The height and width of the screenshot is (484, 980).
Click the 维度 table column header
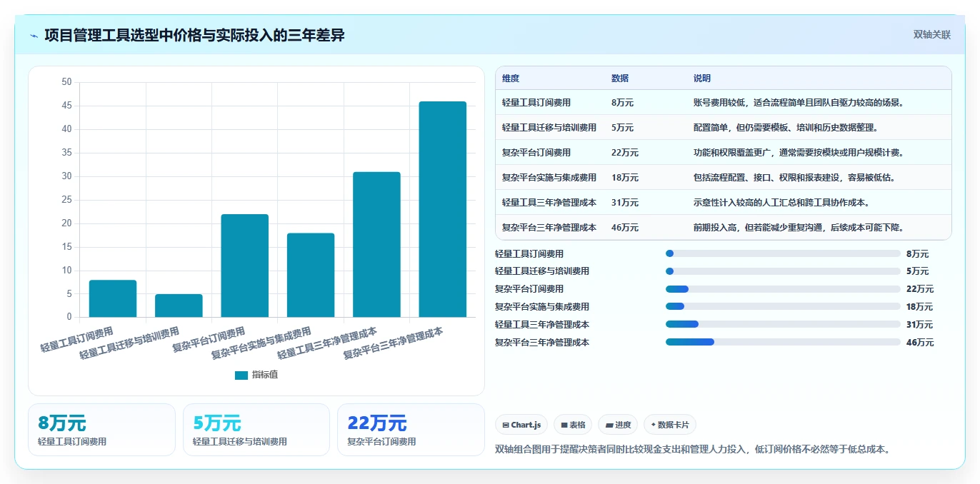click(511, 79)
